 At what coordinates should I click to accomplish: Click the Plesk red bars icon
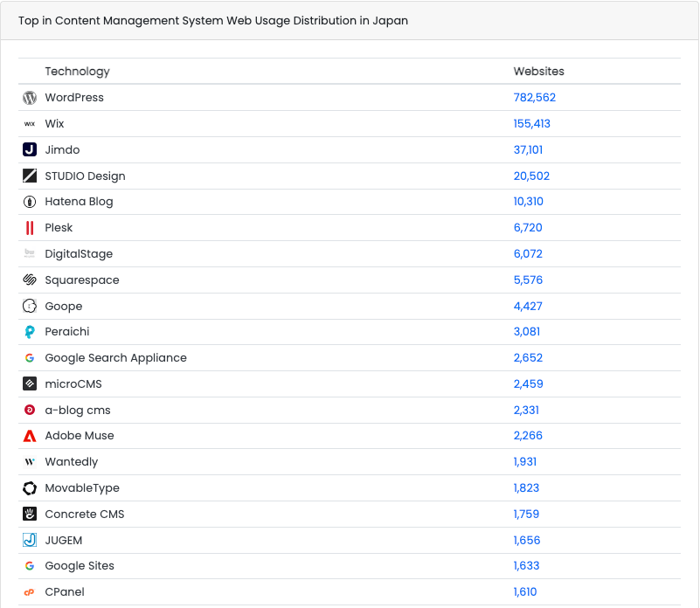tap(30, 228)
